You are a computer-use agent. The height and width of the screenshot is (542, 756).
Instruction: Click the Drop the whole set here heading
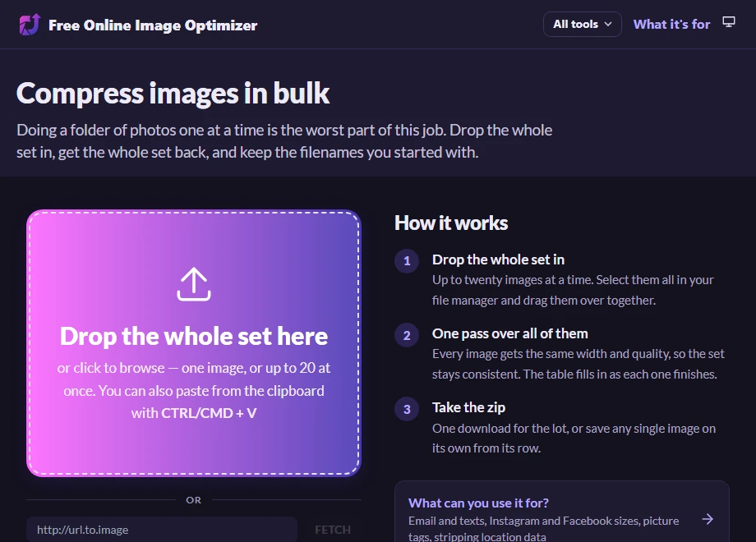[x=194, y=336]
